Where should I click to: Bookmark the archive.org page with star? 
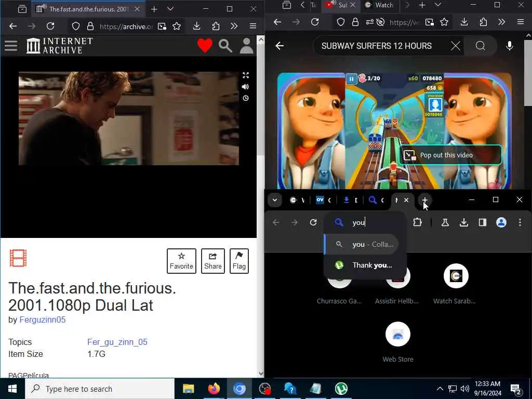coord(177,26)
